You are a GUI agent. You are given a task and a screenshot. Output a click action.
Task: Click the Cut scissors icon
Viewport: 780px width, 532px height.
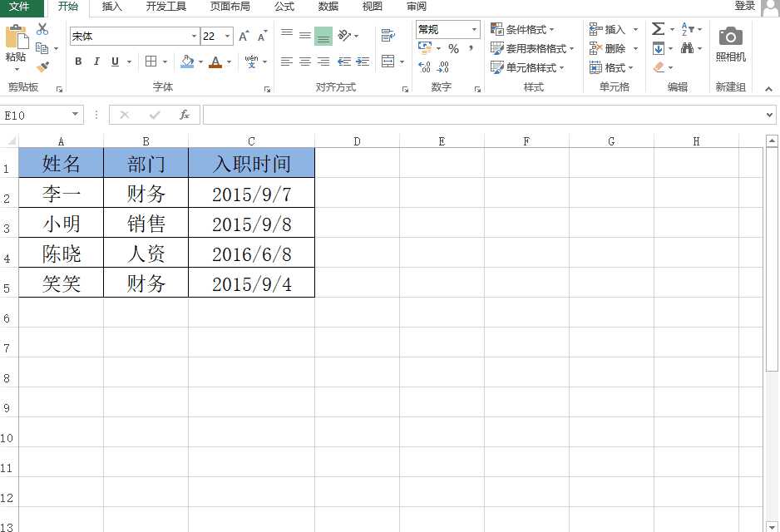coord(42,29)
